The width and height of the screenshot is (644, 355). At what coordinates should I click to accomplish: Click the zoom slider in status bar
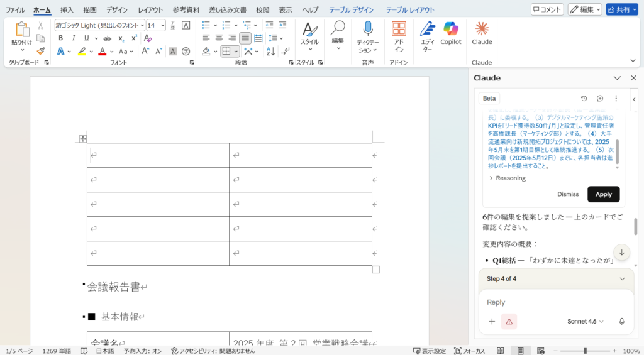point(585,351)
